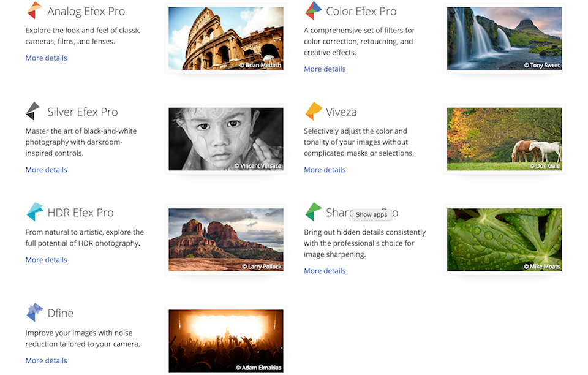Select the waterfall photo by Tony Sweet
This screenshot has height=375, width=588.
504,38
